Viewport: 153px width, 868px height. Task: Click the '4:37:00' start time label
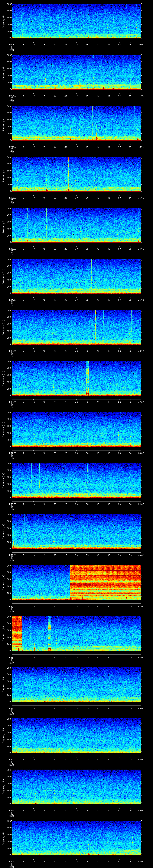tap(12, 453)
